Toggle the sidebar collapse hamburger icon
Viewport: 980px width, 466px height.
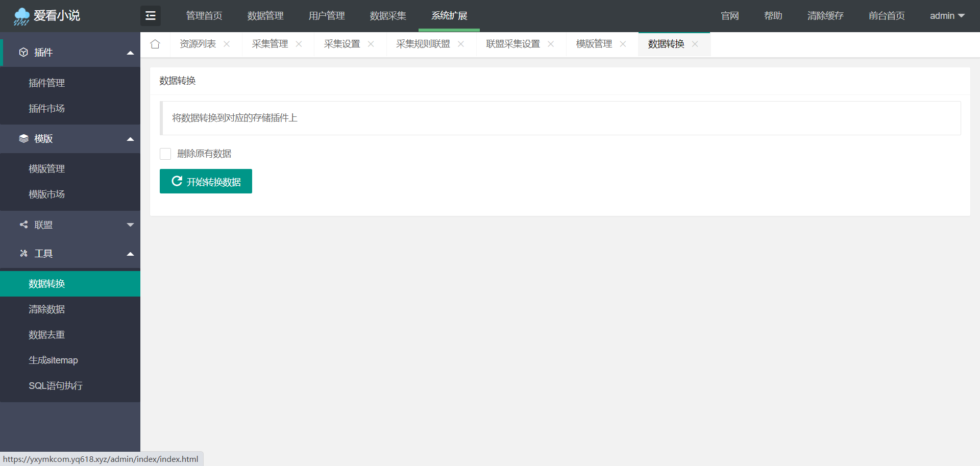151,16
